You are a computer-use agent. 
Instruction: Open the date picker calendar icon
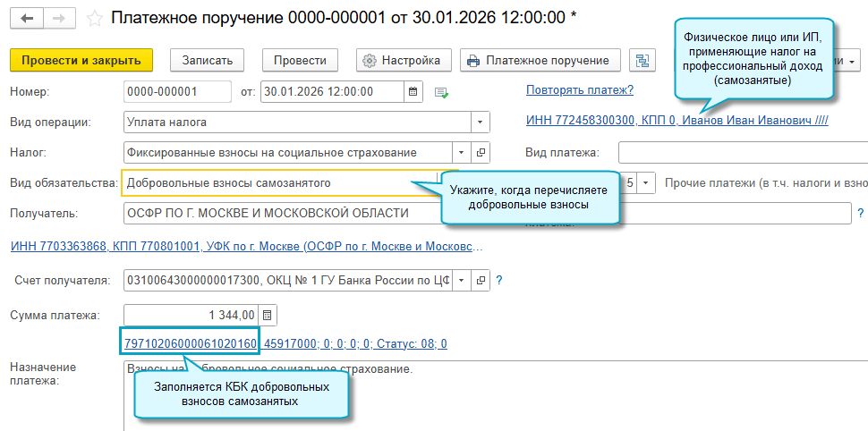pyautogui.click(x=413, y=91)
